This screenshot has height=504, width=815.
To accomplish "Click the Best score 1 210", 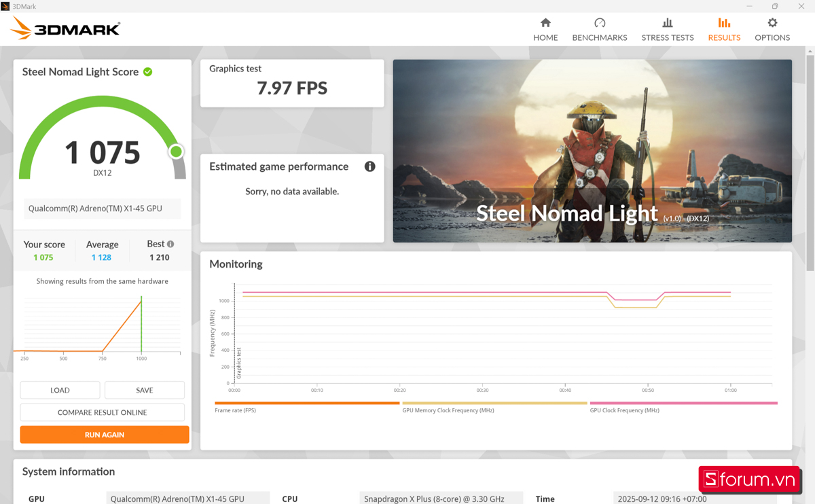I will (x=160, y=257).
